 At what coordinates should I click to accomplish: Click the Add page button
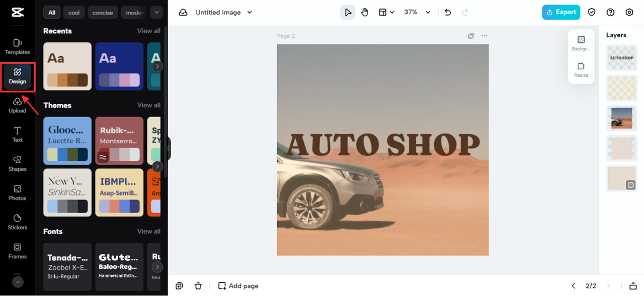(x=238, y=286)
